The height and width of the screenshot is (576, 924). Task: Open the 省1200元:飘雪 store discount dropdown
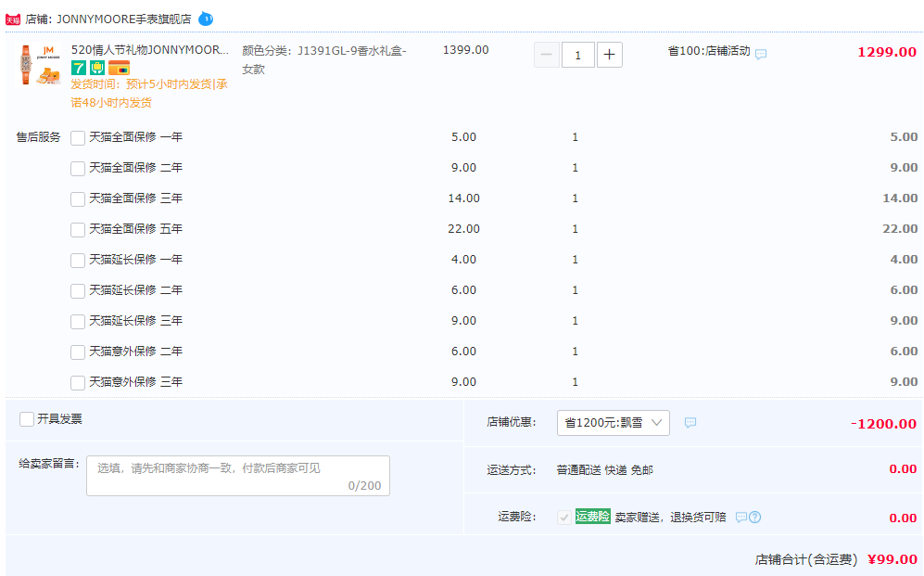[614, 423]
